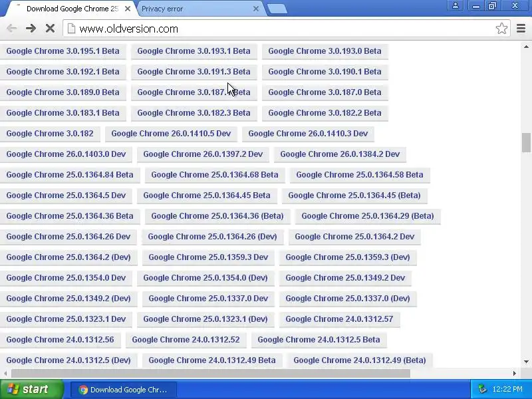Open the Google Chrome 3.0.182 link

50,134
